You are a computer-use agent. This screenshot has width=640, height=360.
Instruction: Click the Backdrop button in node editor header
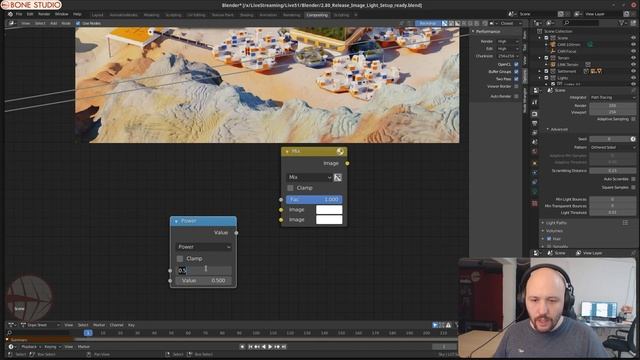(x=427, y=24)
